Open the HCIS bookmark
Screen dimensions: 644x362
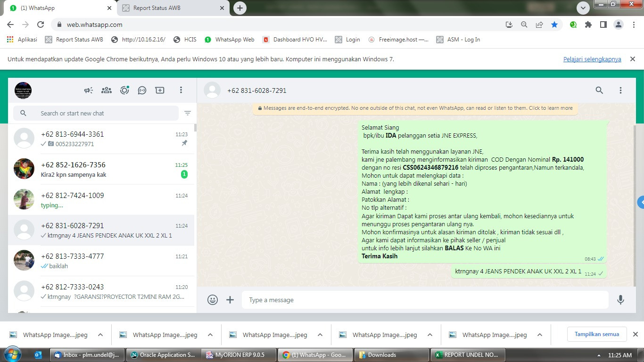(x=185, y=40)
